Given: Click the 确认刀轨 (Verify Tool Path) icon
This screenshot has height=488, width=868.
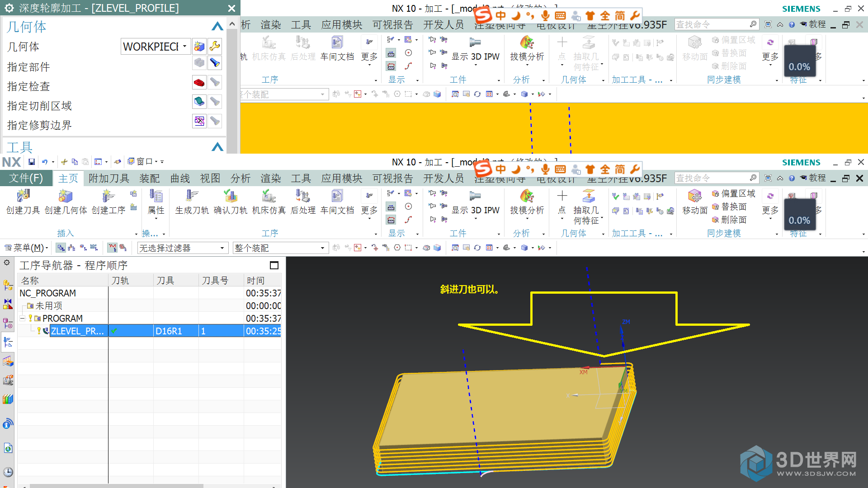Looking at the screenshot, I should point(230,197).
